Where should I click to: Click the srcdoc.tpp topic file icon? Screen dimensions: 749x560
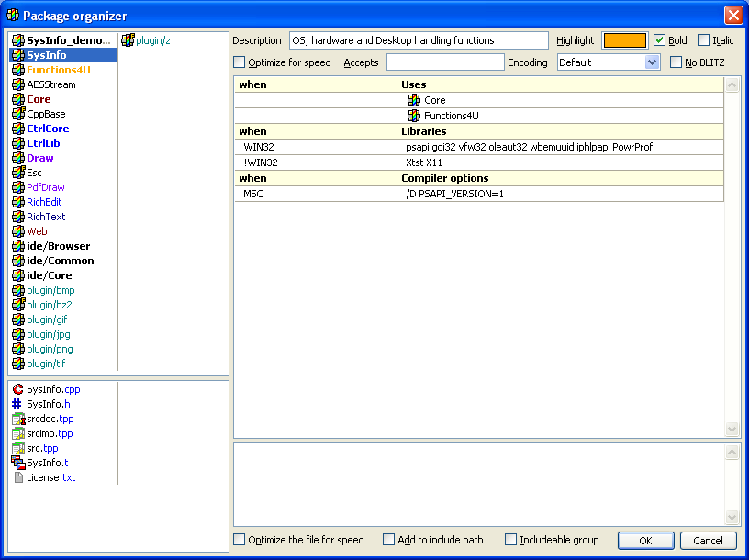click(x=17, y=419)
